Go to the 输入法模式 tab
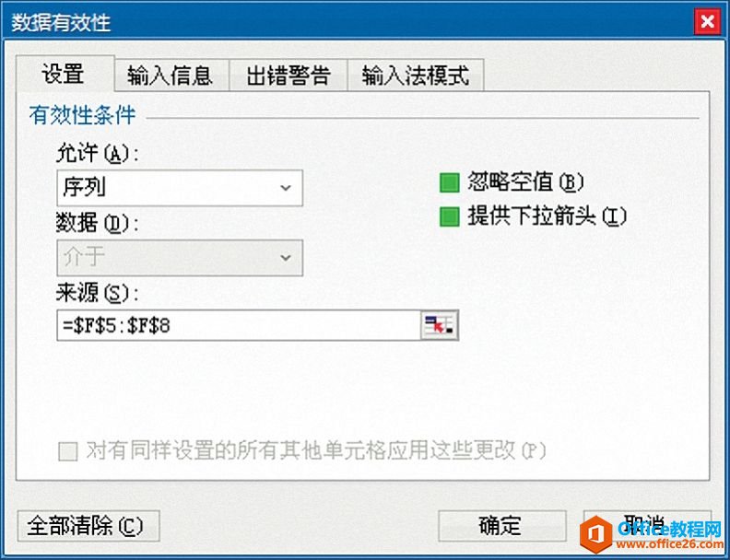This screenshot has width=730, height=560. pyautogui.click(x=416, y=75)
